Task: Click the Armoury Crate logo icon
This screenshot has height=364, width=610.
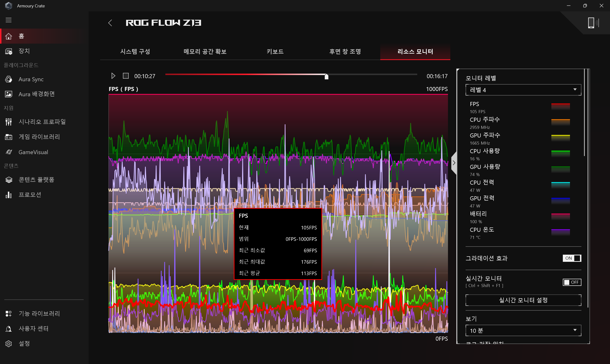Action: 9,6
